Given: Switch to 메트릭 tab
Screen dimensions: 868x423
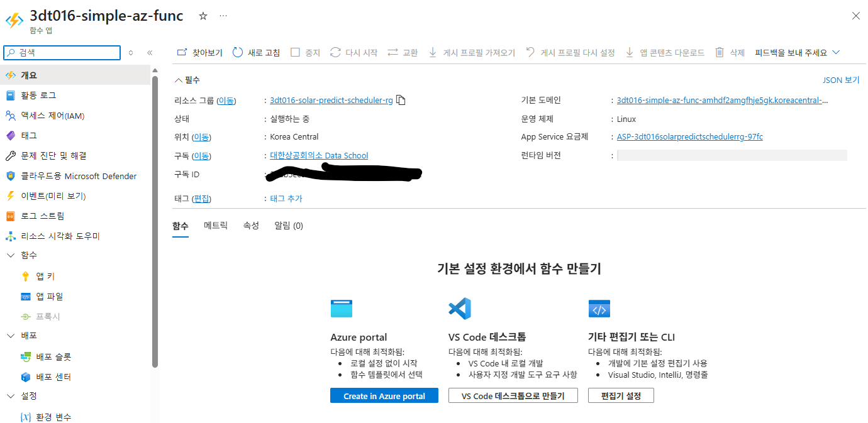Looking at the screenshot, I should [216, 226].
